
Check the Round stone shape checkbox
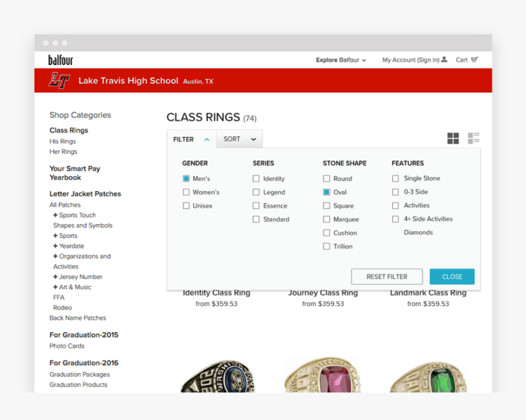327,179
